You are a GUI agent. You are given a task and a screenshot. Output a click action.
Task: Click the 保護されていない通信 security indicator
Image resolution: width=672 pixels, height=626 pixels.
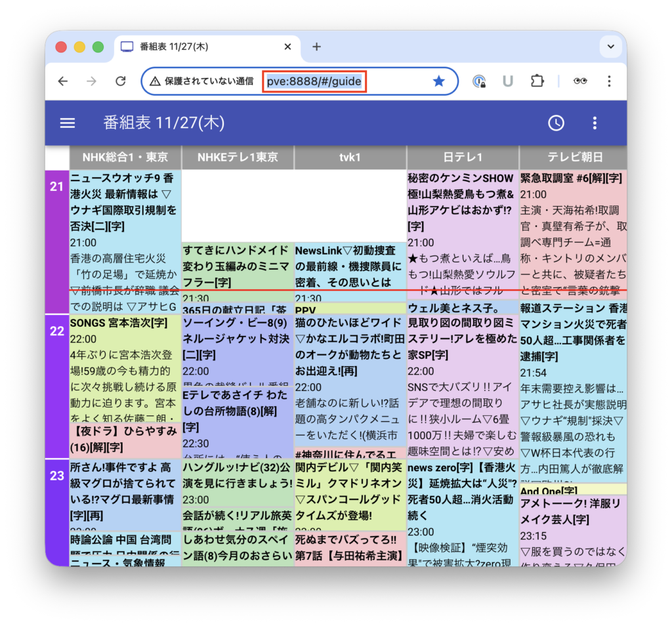pyautogui.click(x=201, y=81)
